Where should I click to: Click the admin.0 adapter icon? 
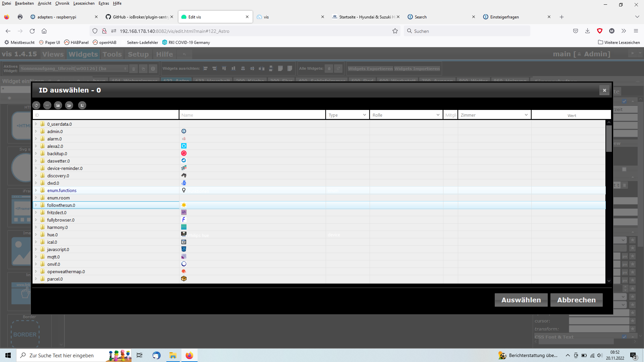(x=184, y=131)
